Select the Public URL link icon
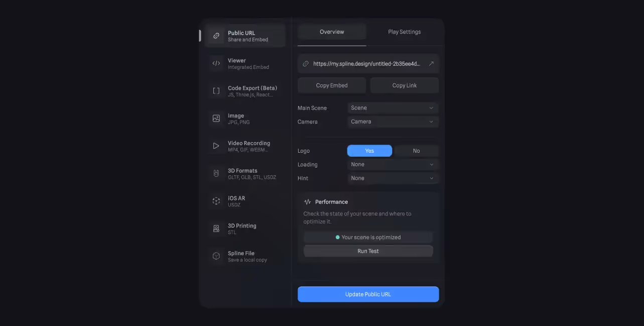 click(x=216, y=36)
